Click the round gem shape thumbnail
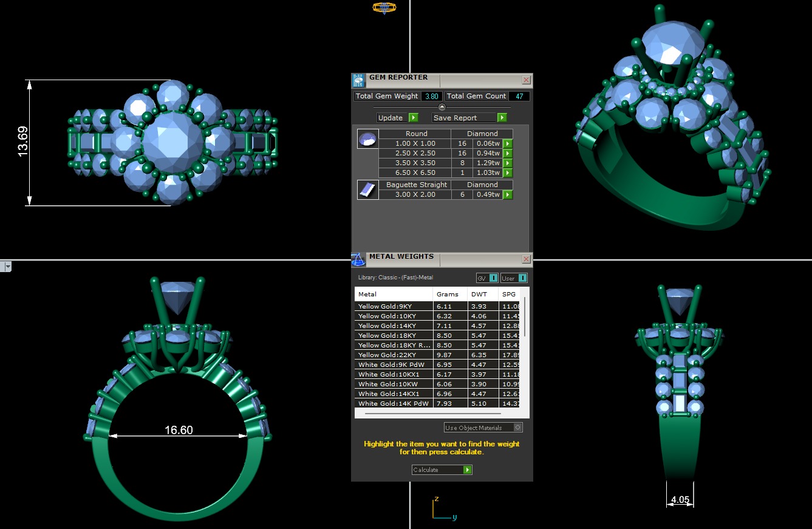812x529 pixels. [x=367, y=139]
